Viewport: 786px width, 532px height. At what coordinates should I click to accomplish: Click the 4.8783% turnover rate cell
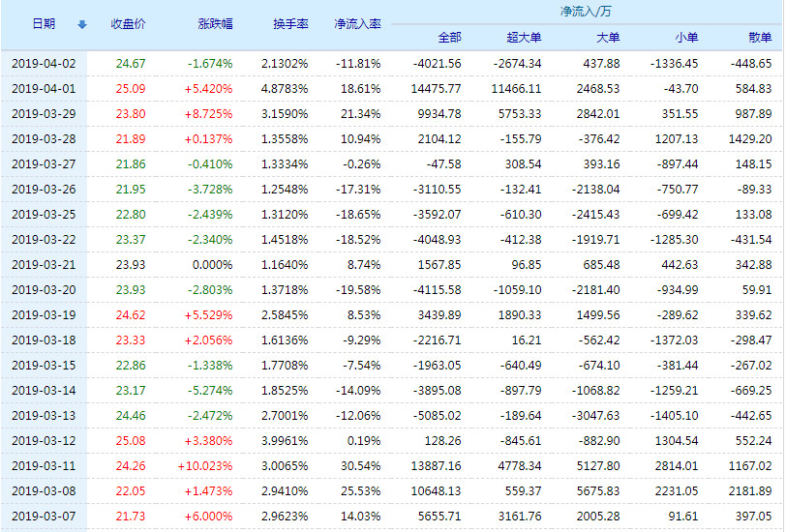pos(285,88)
